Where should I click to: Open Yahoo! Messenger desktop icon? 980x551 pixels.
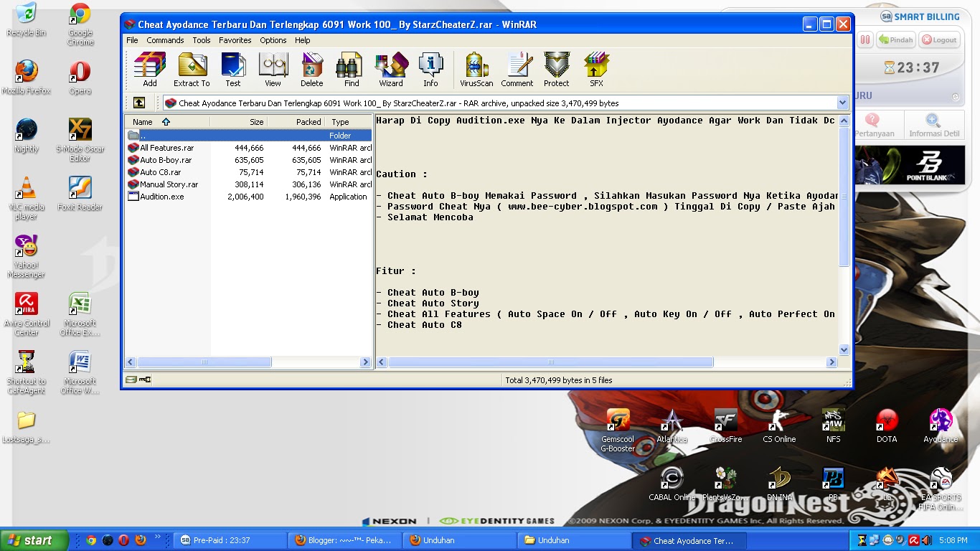(26, 256)
